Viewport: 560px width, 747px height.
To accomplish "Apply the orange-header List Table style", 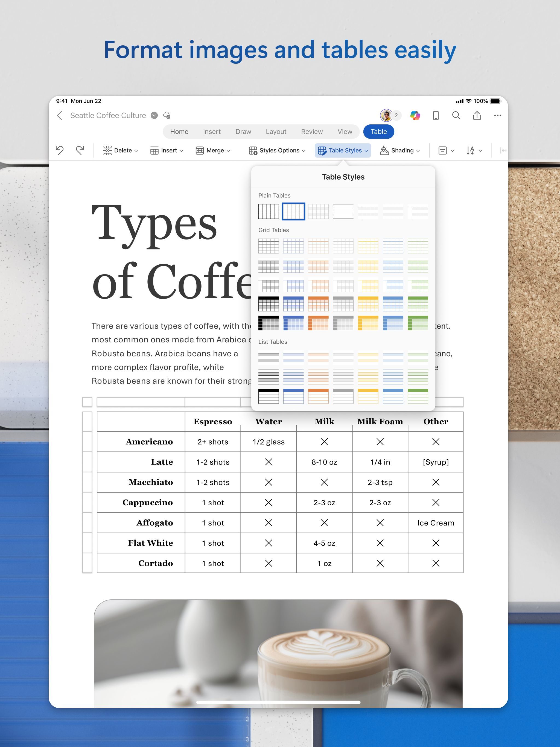I will (x=318, y=396).
